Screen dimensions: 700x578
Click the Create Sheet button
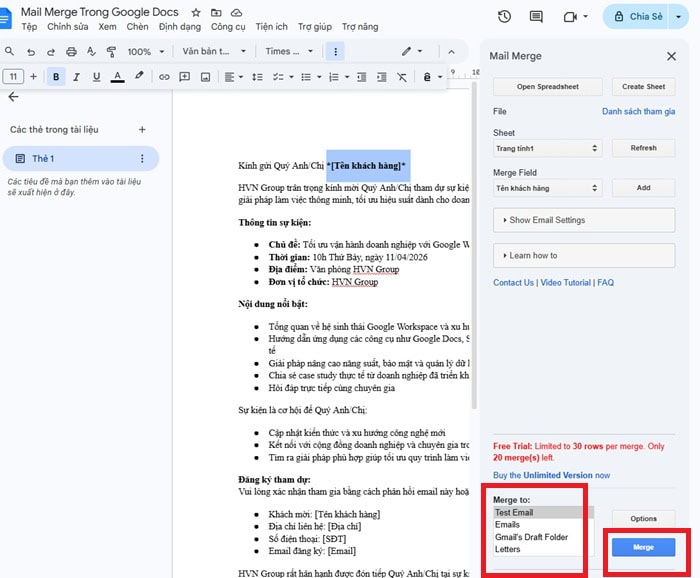[643, 87]
